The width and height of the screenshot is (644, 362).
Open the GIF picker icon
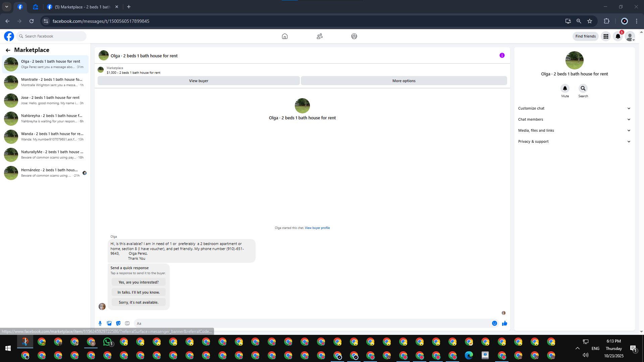click(x=127, y=323)
